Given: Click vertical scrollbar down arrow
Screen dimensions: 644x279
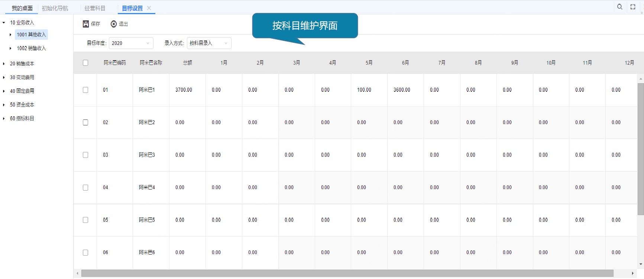Looking at the screenshot, I should [641, 265].
